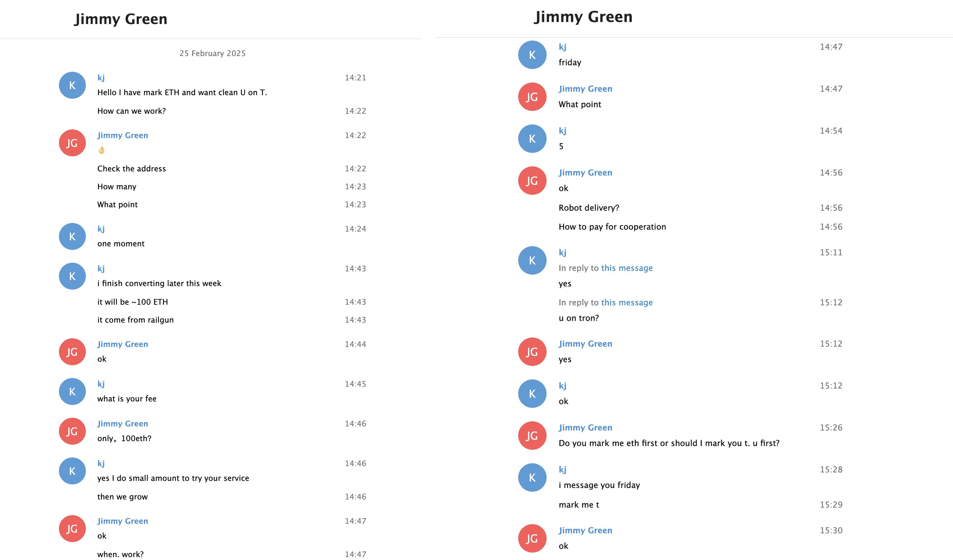This screenshot has height=560, width=953.
Task: Click the K avatar beside the 15:12 'ok' message
Action: 532,394
